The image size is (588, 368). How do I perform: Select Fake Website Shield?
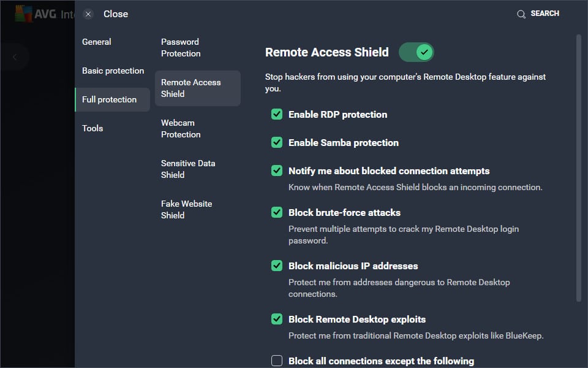187,210
